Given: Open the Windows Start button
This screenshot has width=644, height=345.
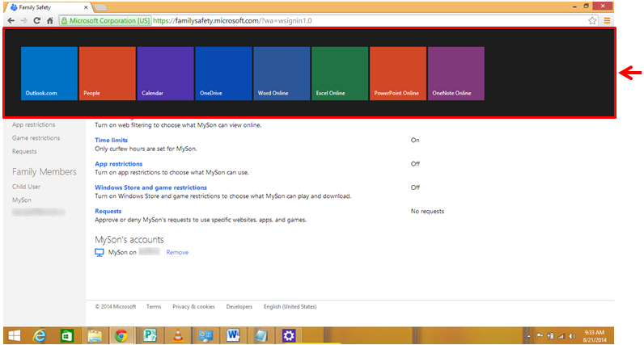Looking at the screenshot, I should click(x=15, y=335).
